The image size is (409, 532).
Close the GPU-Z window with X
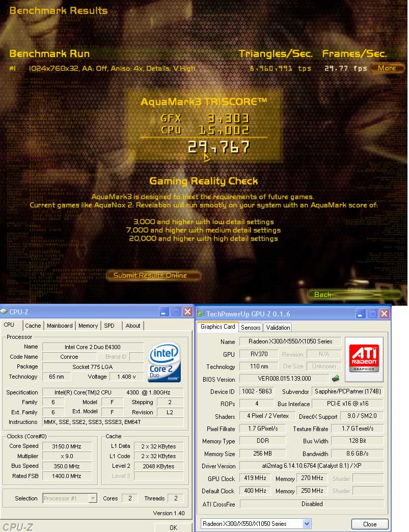[384, 314]
